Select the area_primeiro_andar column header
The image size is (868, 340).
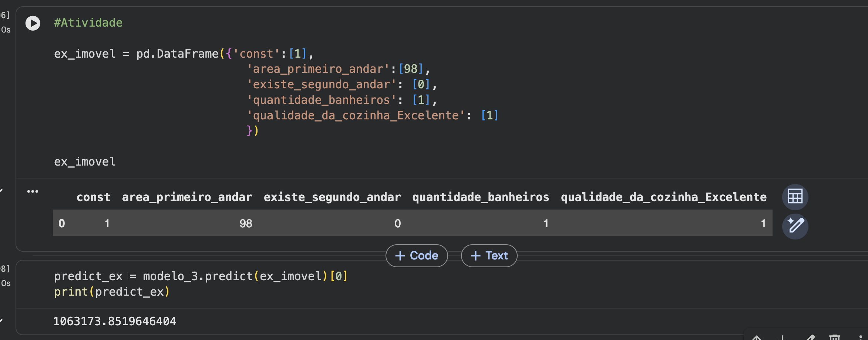187,197
